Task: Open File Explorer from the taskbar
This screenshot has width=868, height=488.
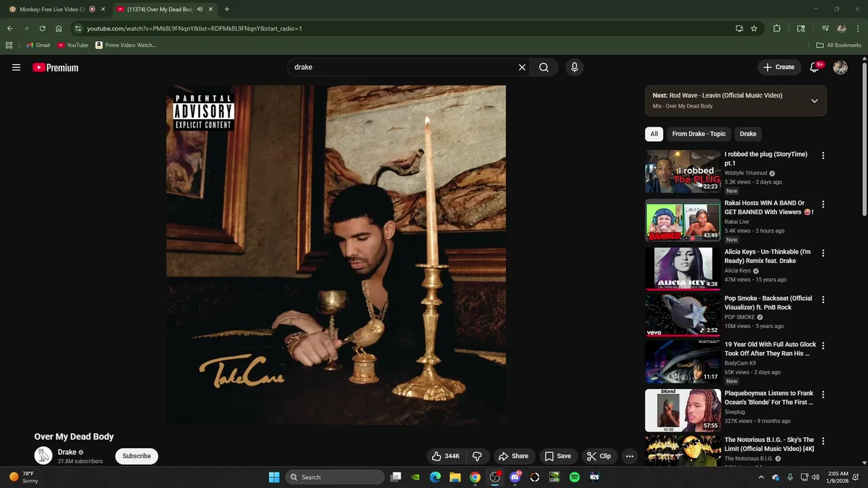Action: coord(455,477)
